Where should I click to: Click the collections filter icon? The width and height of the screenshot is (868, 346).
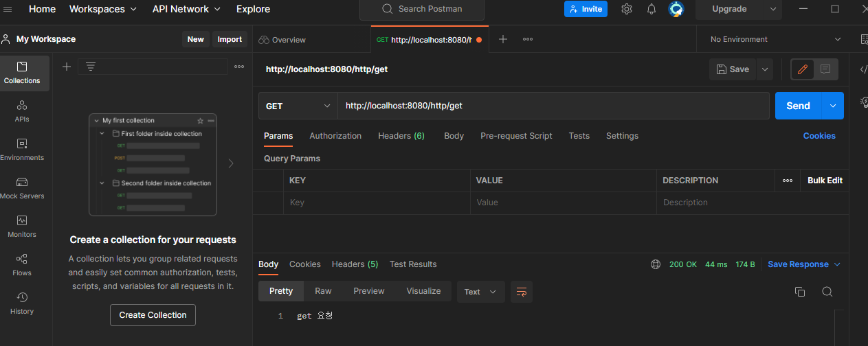pos(90,67)
